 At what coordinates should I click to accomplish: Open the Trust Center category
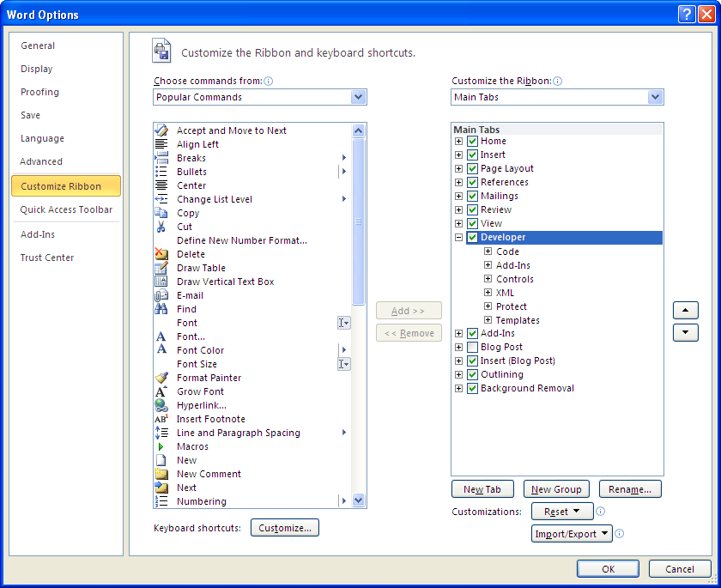coord(47,258)
